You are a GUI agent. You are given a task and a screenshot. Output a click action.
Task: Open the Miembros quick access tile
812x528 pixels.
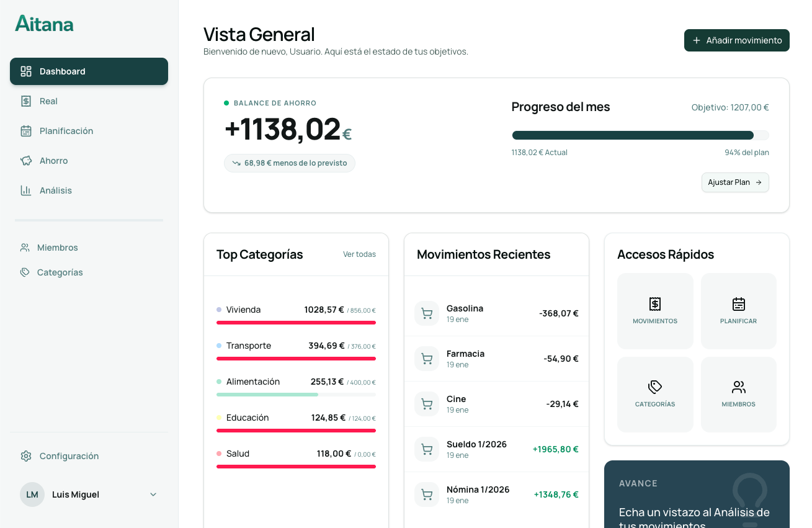[x=738, y=394]
